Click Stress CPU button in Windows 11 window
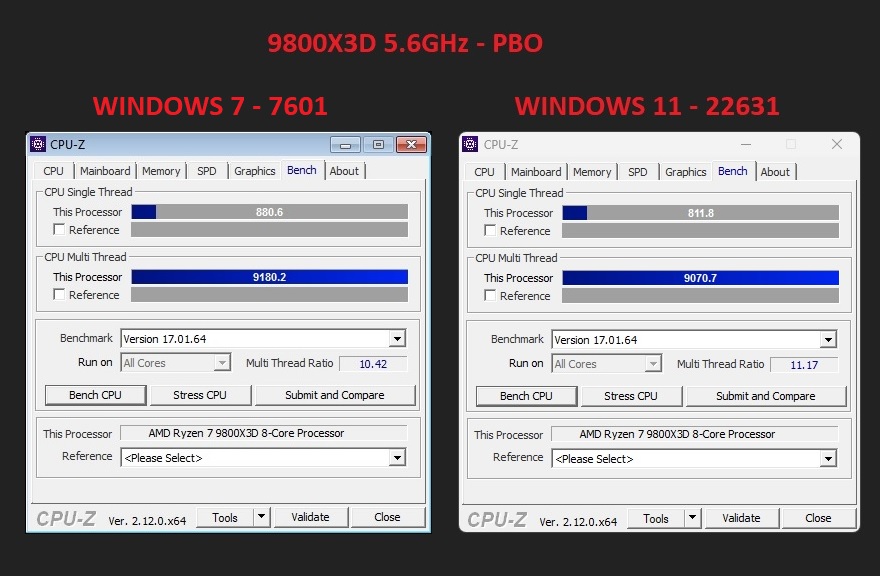880x576 pixels. pyautogui.click(x=631, y=396)
